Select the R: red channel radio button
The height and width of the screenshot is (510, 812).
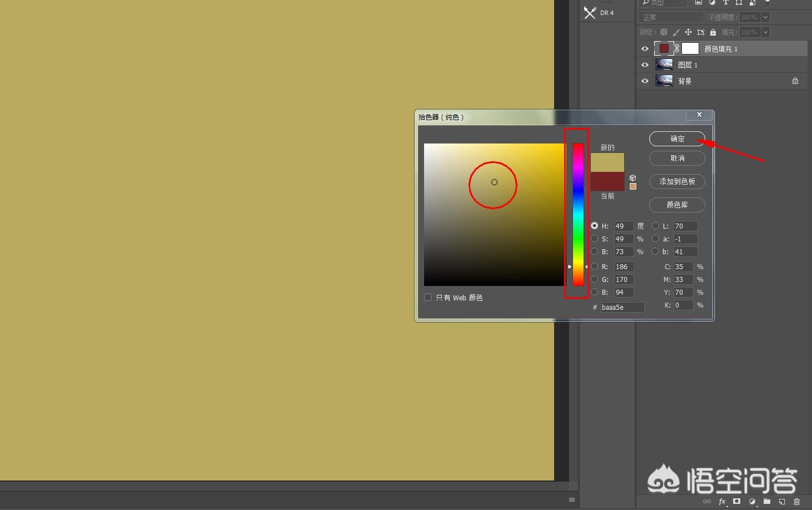point(595,266)
